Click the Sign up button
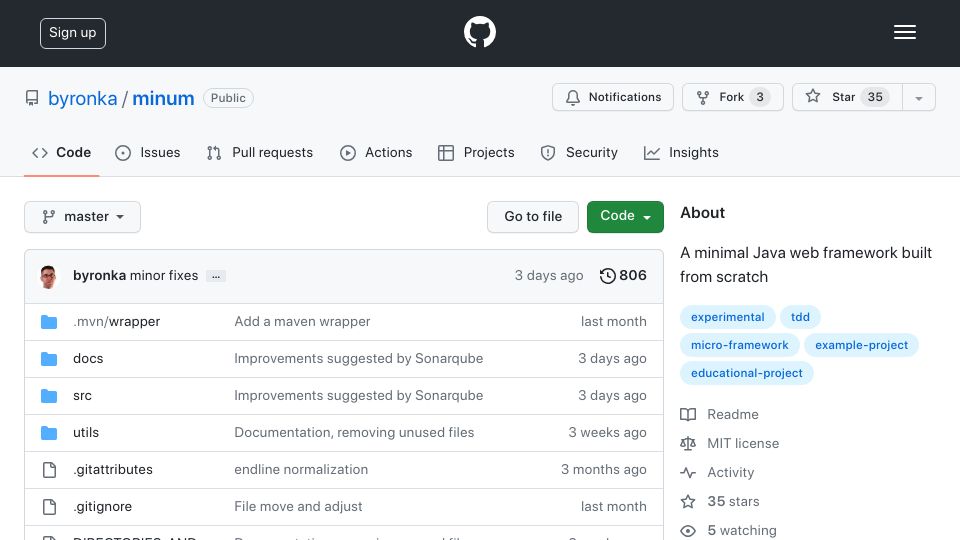 point(73,33)
